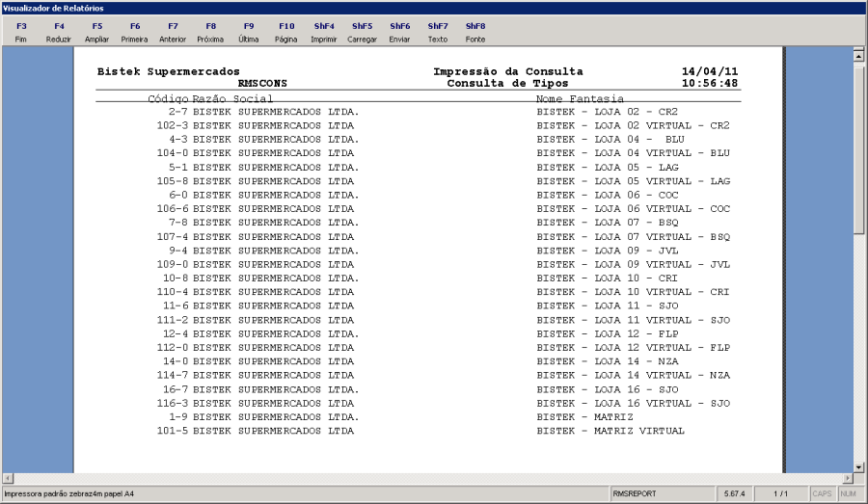Select row with code 104-0
868x504 pixels.
click(444, 153)
